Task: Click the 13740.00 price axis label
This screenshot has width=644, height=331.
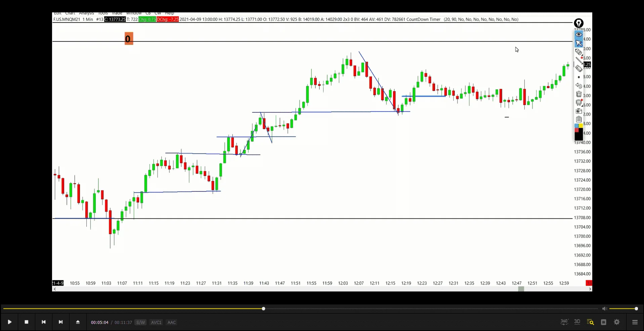Action: 582,143
